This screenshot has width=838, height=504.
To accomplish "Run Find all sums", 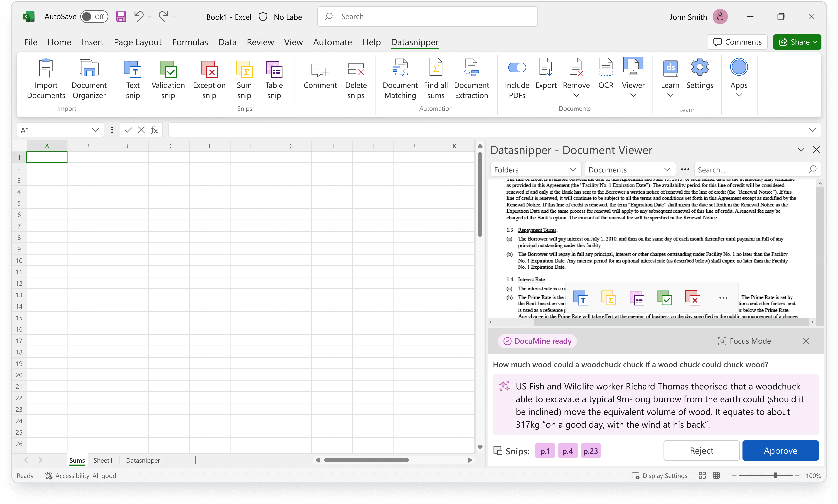I will (436, 68).
